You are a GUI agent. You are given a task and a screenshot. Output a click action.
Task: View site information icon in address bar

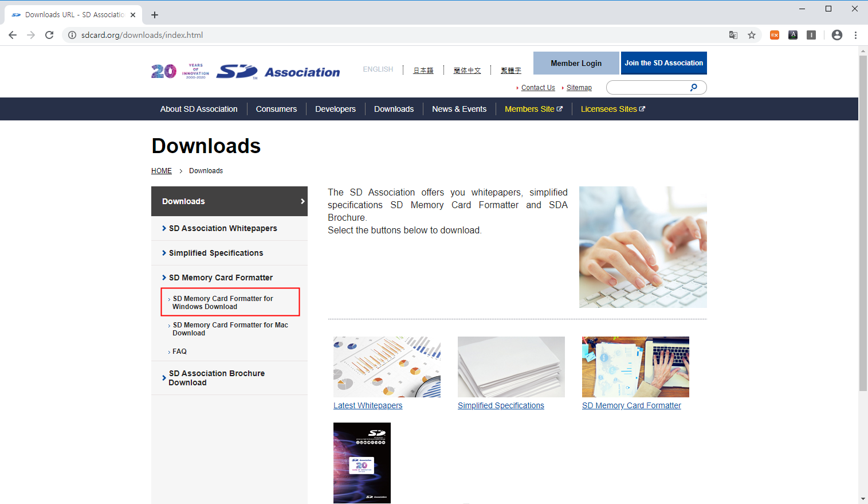(72, 35)
